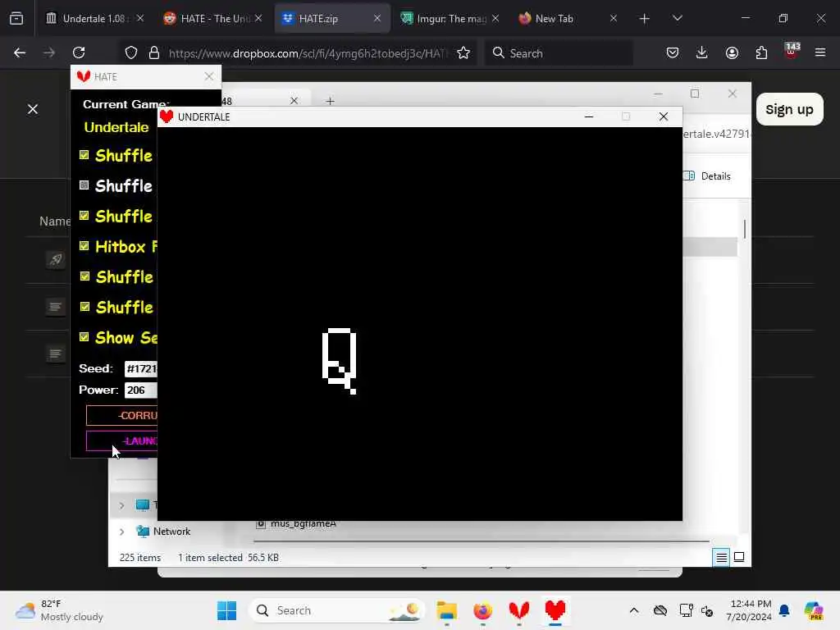Select Network in Explorer navigation pane
This screenshot has width=840, height=630.
pyautogui.click(x=171, y=532)
